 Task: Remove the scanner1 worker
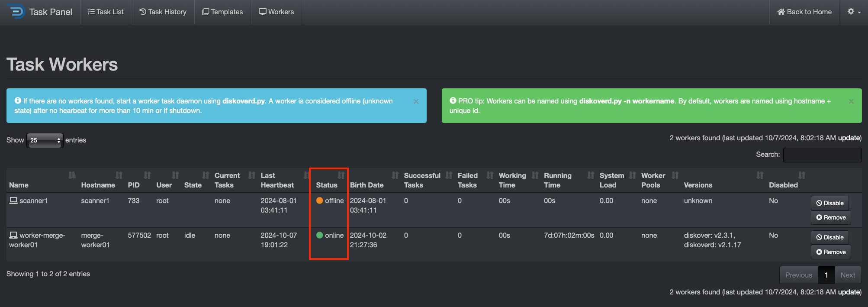pos(831,217)
